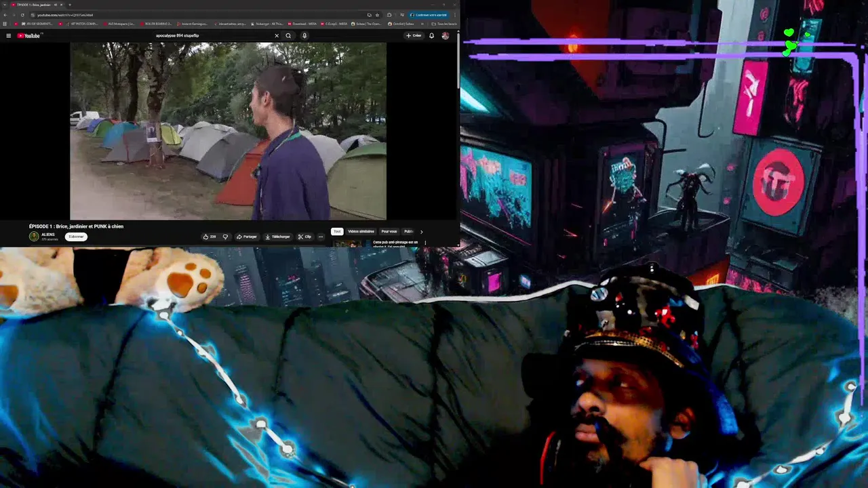Open the ALIENS channel name link
The width and height of the screenshot is (868, 488).
pos(48,234)
